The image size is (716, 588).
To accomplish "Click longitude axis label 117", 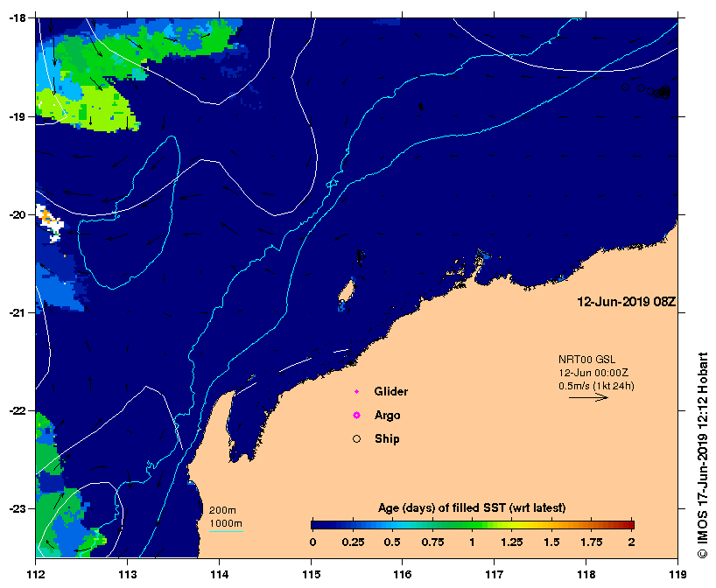I will coord(495,574).
